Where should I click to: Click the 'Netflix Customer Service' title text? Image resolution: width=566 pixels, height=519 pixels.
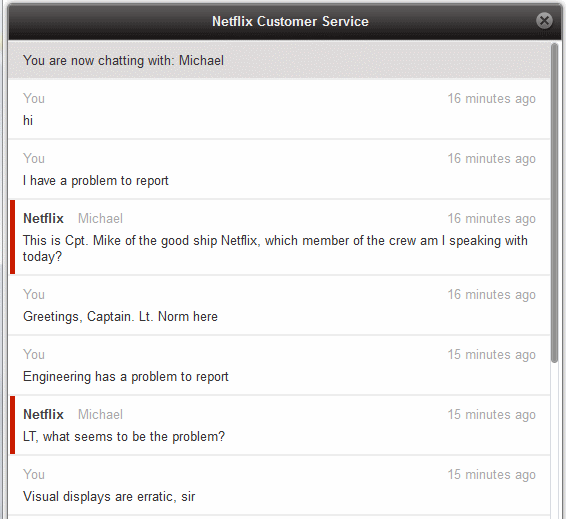(x=290, y=21)
